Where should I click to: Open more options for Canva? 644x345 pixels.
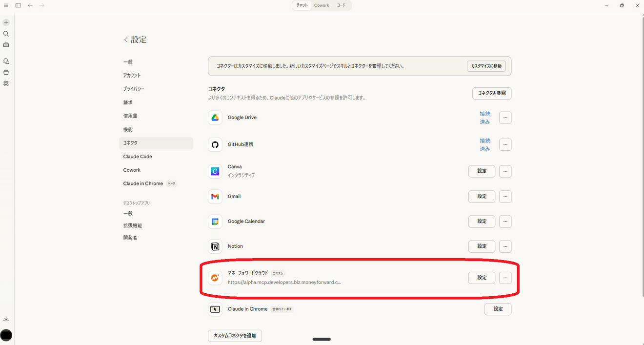point(505,171)
